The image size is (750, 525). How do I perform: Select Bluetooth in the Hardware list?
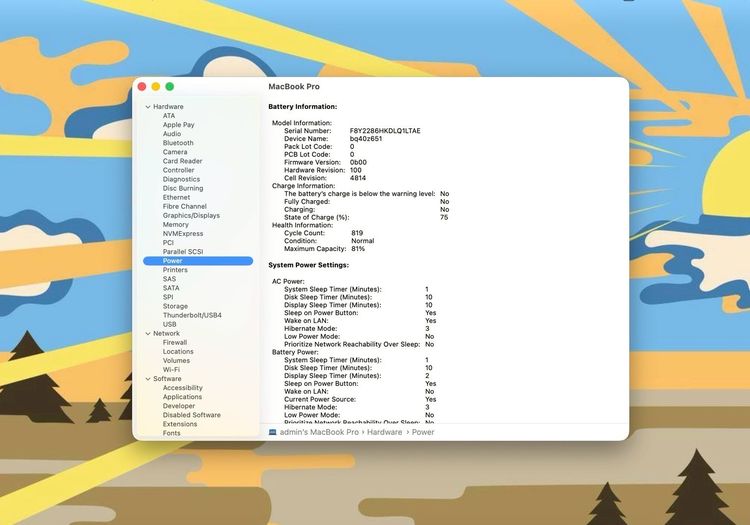point(178,143)
